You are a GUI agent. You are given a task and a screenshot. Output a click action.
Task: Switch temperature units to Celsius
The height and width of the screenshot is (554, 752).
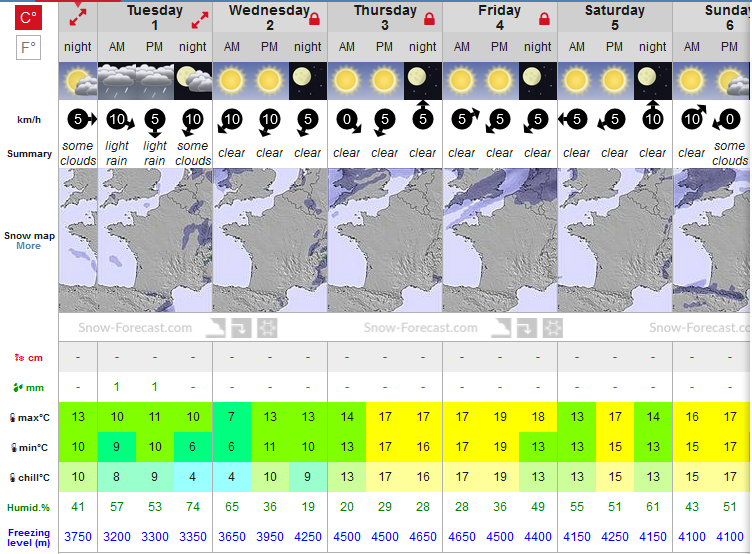pos(28,18)
